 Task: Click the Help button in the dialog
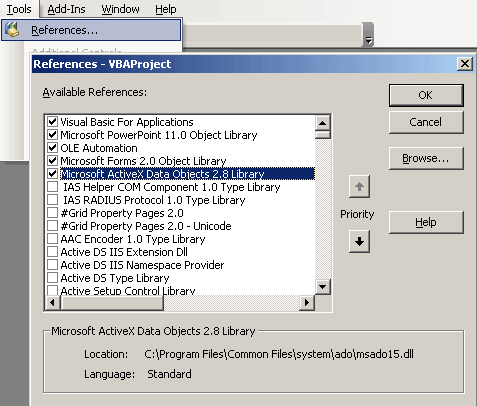pyautogui.click(x=426, y=222)
